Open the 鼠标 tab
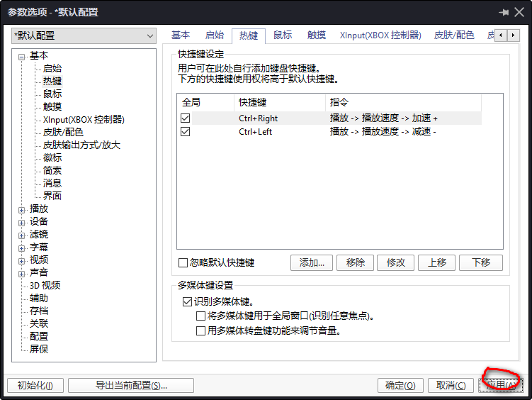Screen dimensions: 532x400 (283, 35)
